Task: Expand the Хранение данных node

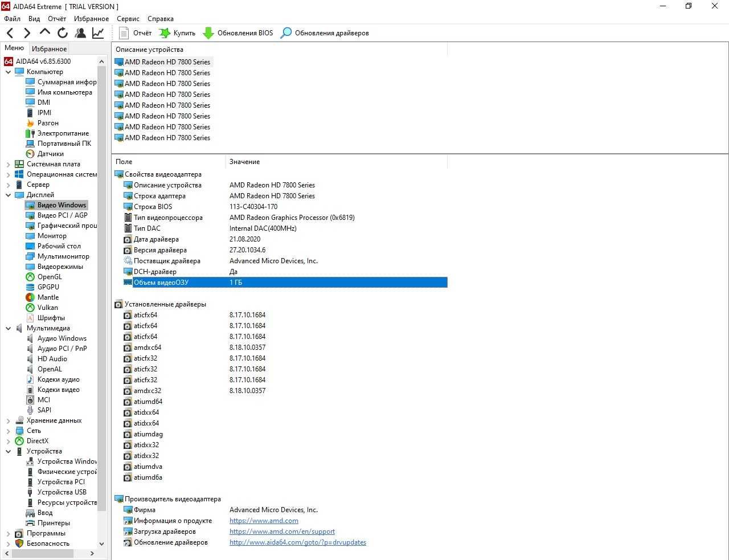Action: click(x=9, y=420)
